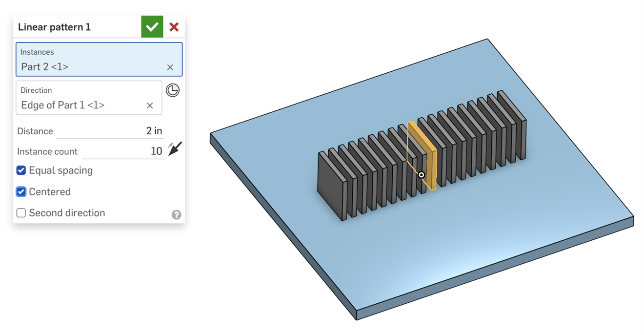644x335 pixels.
Task: Edit the Instance count value 10
Action: pos(122,151)
